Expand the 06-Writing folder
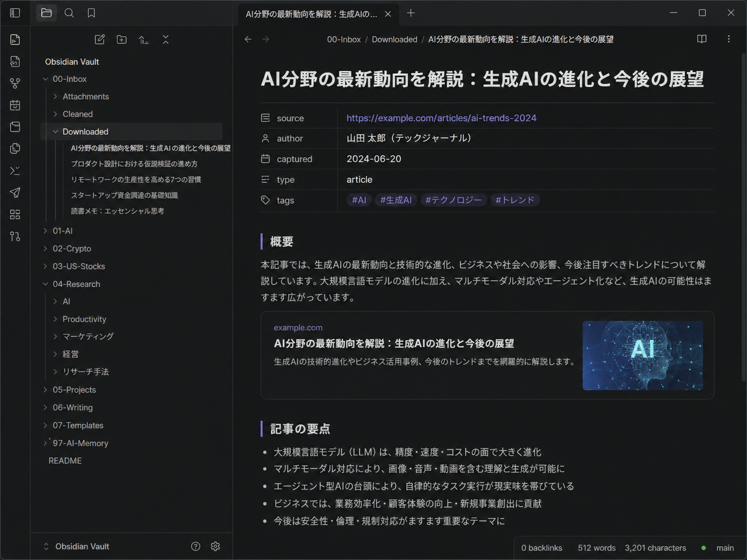This screenshot has height=560, width=747. (x=45, y=407)
